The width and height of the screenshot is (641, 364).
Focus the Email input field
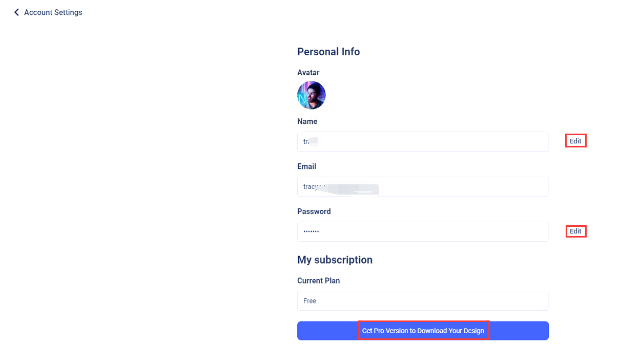pos(423,186)
